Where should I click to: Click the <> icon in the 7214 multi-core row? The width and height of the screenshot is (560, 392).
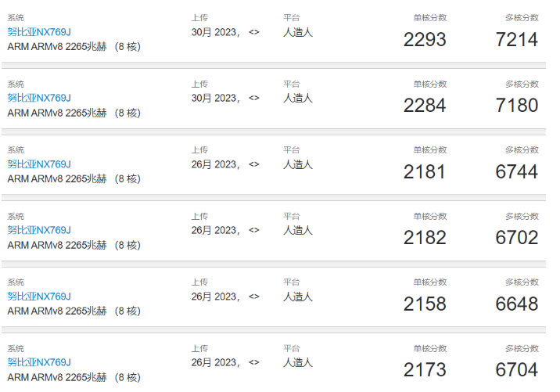click(x=254, y=32)
